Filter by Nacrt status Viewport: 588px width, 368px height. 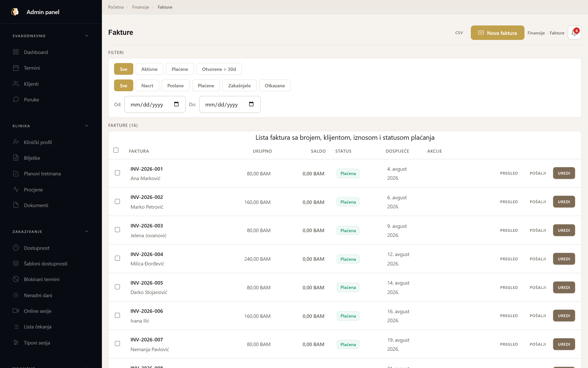[147, 85]
